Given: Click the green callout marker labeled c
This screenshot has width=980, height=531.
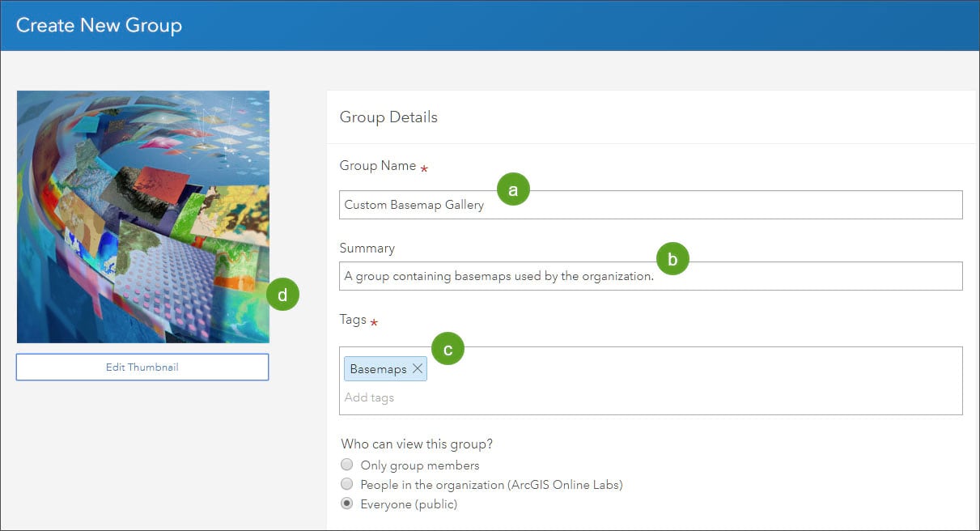Looking at the screenshot, I should pyautogui.click(x=448, y=348).
